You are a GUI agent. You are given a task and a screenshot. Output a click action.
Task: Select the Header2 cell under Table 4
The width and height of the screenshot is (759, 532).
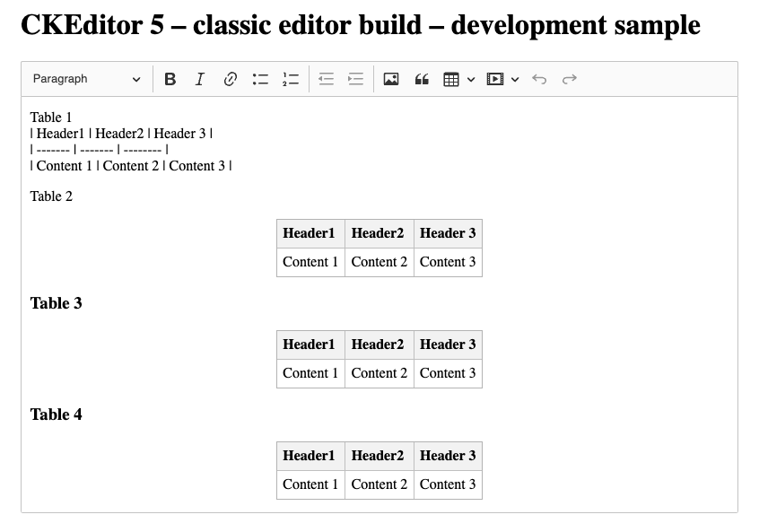click(379, 456)
